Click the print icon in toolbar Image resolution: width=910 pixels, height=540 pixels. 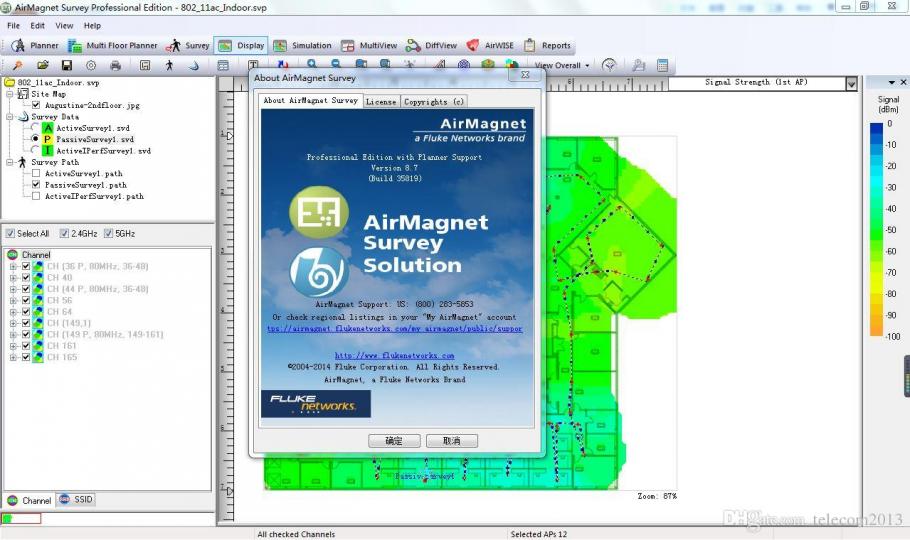point(115,66)
